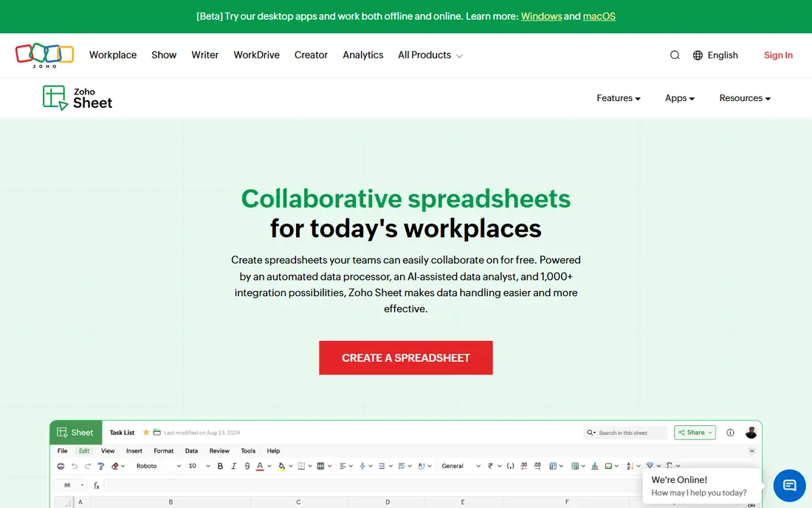Select the paint format roller icon
Viewport: 812px width, 508px height.
point(101,466)
